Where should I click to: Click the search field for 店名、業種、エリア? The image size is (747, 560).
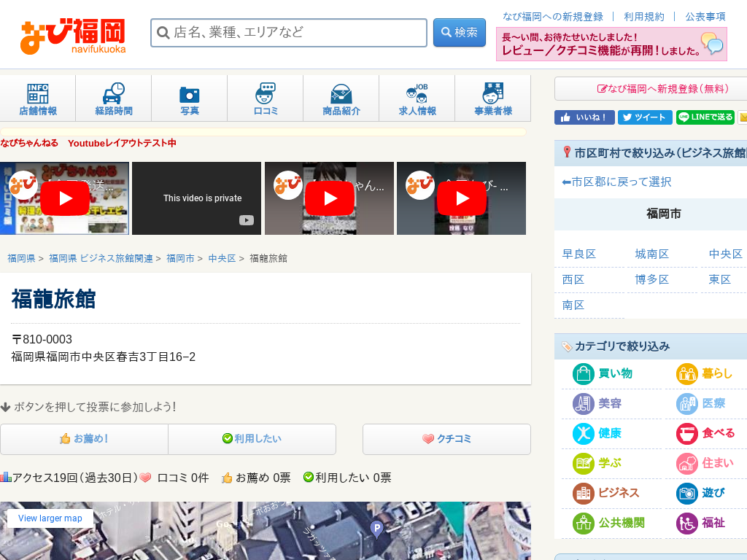pyautogui.click(x=289, y=32)
